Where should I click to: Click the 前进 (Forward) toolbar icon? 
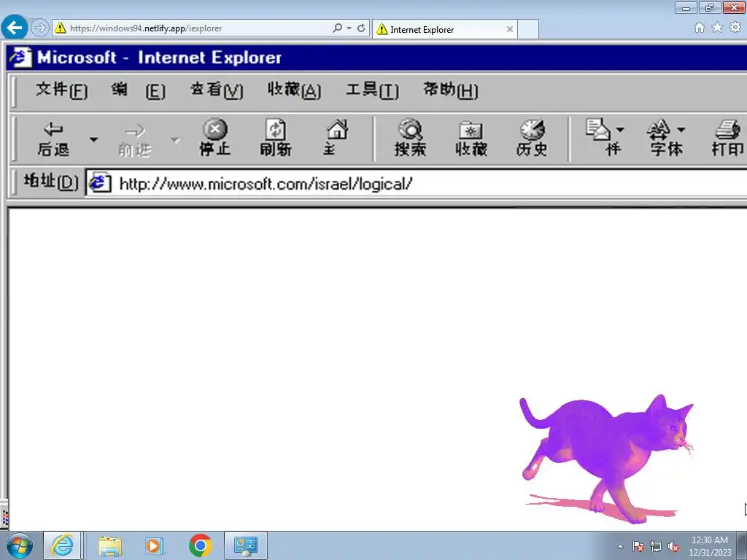[x=134, y=139]
